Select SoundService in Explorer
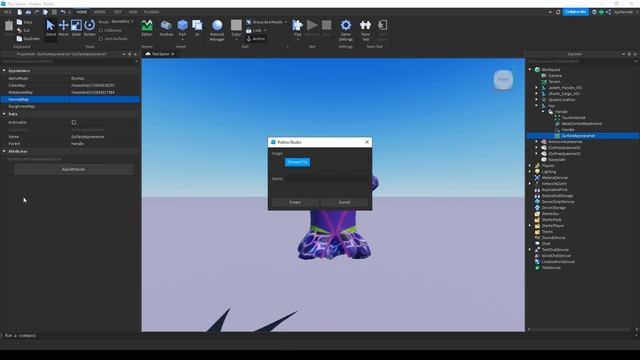The width and height of the screenshot is (640, 360). [553, 238]
